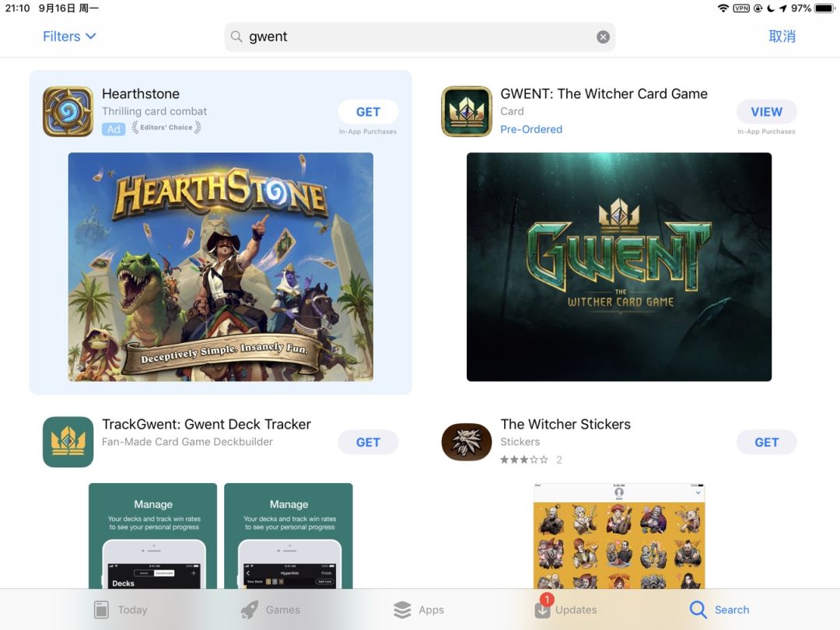
Task: Get TrackGwent Deck Tracker
Action: pyautogui.click(x=368, y=443)
